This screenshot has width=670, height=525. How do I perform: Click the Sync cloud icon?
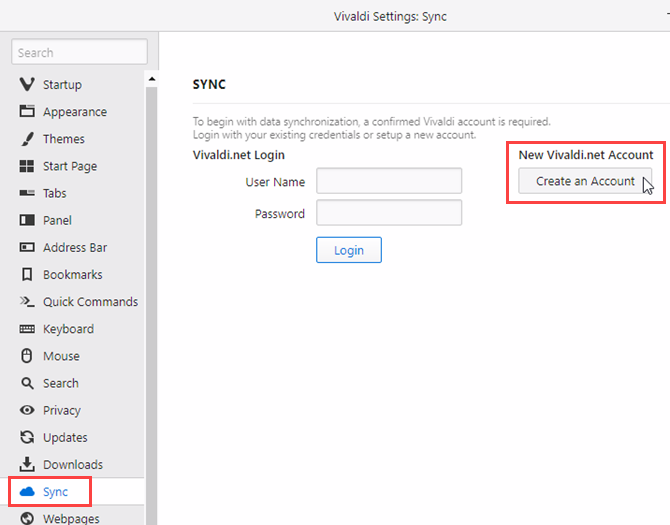(27, 491)
